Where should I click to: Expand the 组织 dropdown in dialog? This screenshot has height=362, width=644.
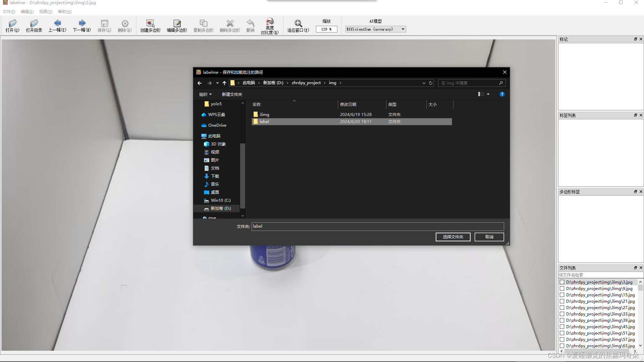(205, 94)
